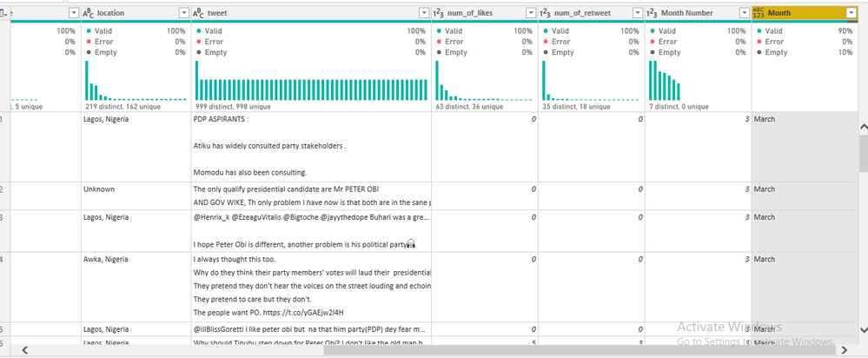Viewport: 868px width, 358px height.
Task: Open the location column filter dropdown
Action: point(184,13)
